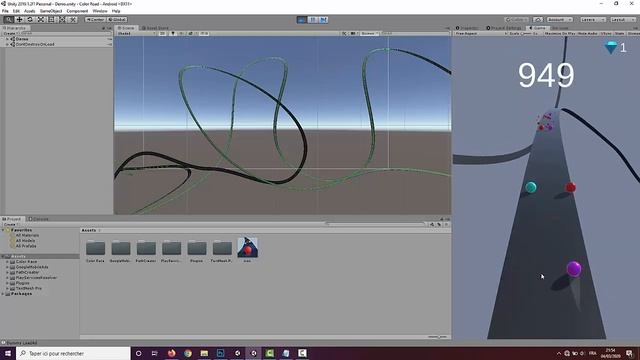Open the Component menu

pyautogui.click(x=77, y=11)
